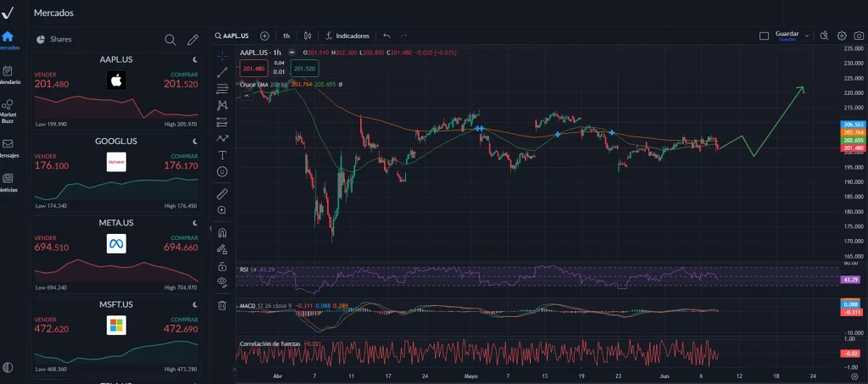Collapse the watchlist side panel arrow
This screenshot has height=384, width=868.
[x=210, y=228]
